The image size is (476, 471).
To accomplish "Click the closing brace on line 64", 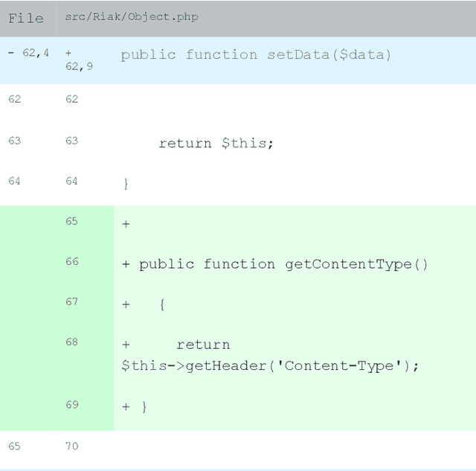I will pos(126,183).
